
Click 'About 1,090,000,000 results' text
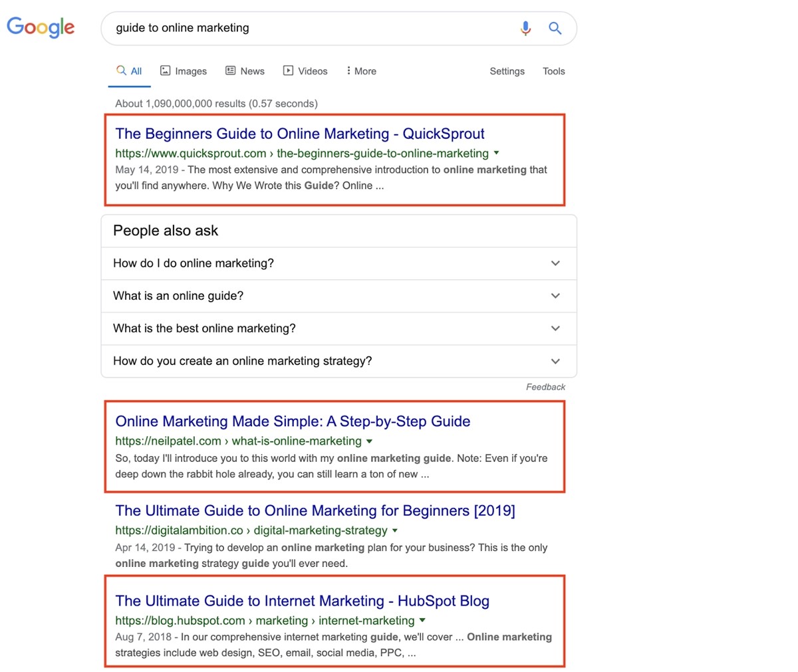tap(216, 104)
